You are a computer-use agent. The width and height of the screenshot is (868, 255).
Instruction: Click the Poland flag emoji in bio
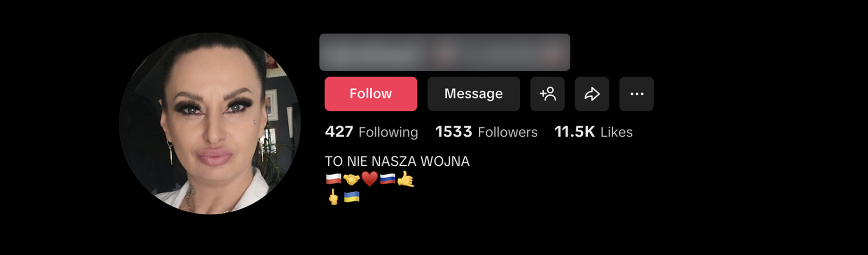click(334, 179)
